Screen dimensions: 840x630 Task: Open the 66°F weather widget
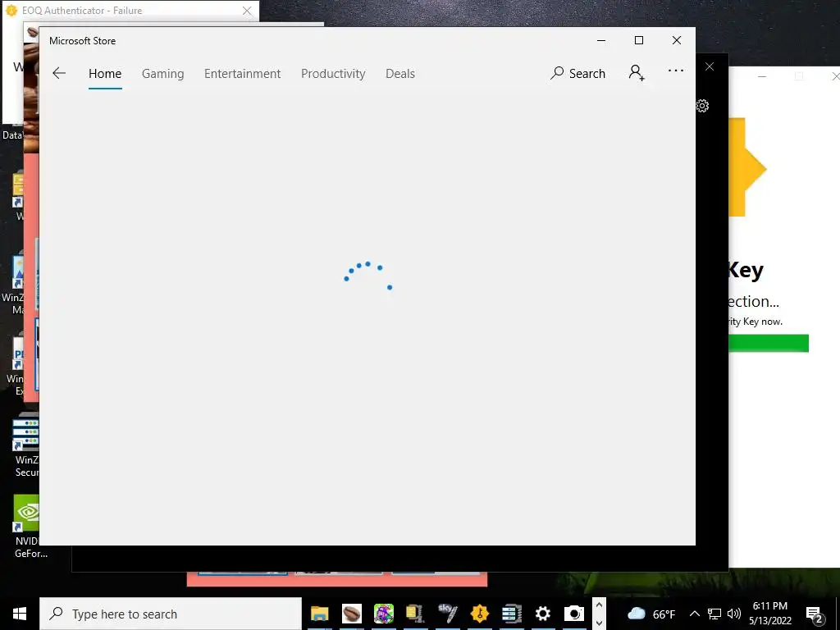(651, 614)
